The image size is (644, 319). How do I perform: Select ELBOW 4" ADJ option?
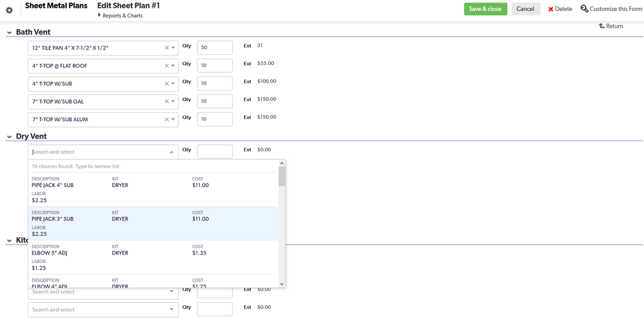tap(153, 281)
